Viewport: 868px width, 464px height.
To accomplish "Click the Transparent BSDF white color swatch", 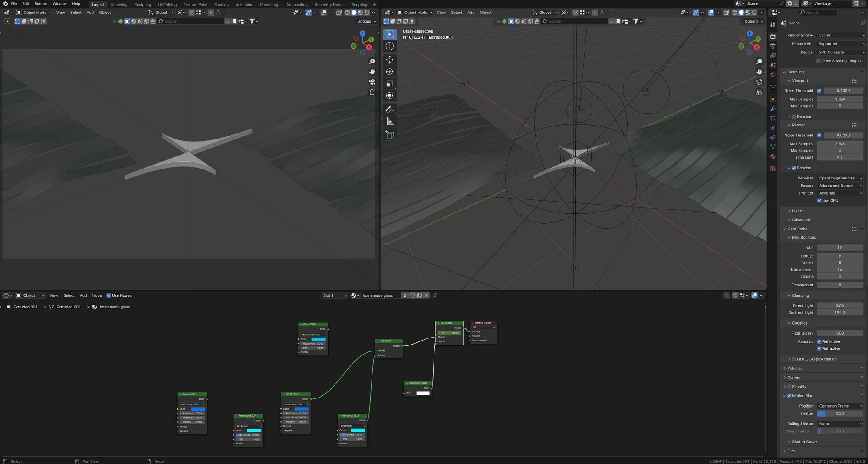I will coord(423,394).
